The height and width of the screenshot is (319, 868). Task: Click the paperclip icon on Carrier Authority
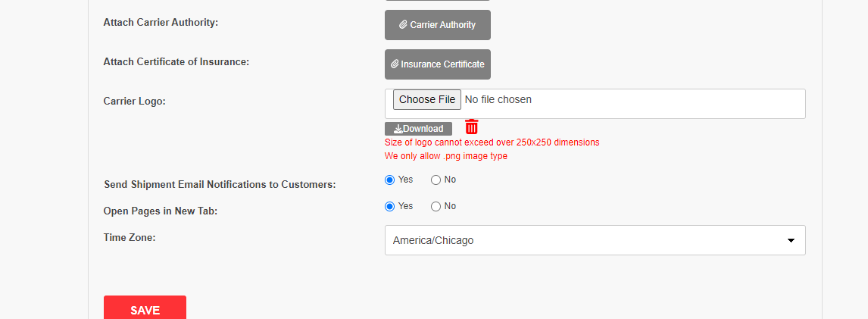403,25
